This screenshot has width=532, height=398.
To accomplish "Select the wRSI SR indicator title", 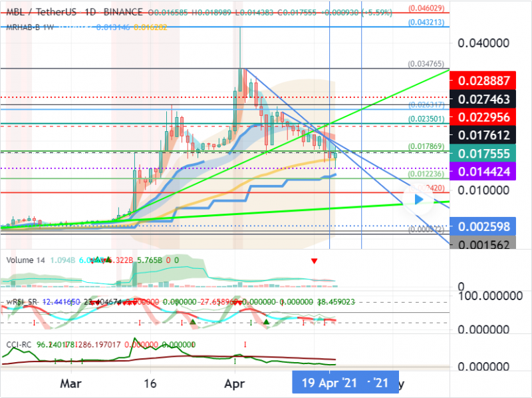I will coord(21,302).
